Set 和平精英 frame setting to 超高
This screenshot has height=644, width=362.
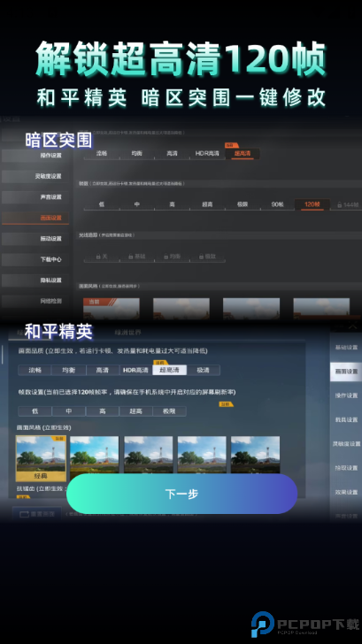(x=135, y=411)
